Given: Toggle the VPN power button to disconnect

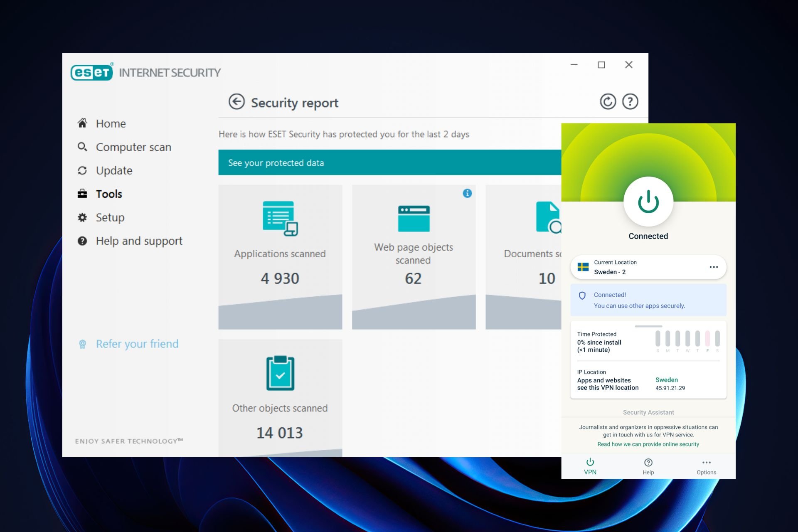Looking at the screenshot, I should tap(648, 202).
